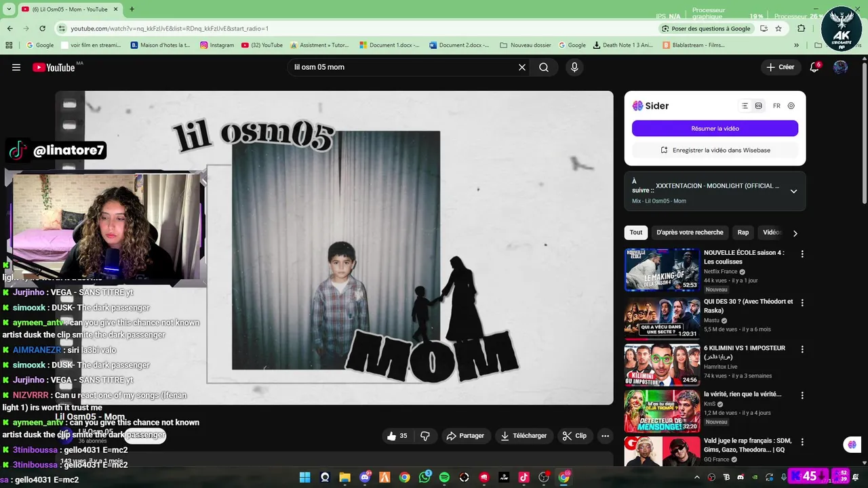Save video with Enregistrer dans Wisebase
Viewport: 868px width, 488px height.
(x=715, y=150)
